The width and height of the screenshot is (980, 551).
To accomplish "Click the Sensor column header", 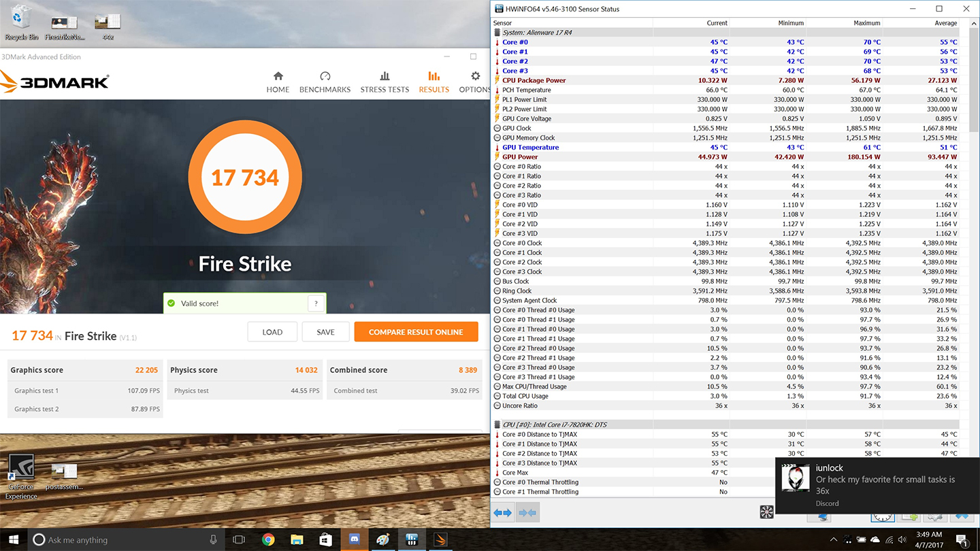I will 572,23.
